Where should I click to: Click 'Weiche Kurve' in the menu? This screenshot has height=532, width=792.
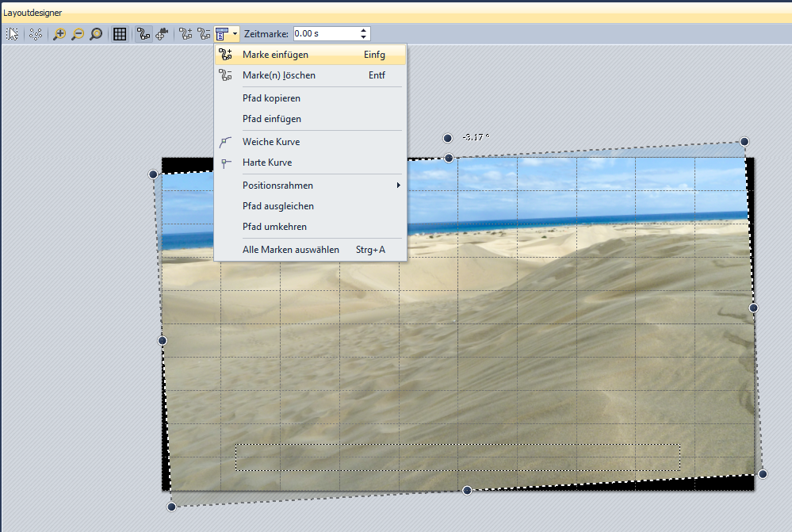click(271, 142)
